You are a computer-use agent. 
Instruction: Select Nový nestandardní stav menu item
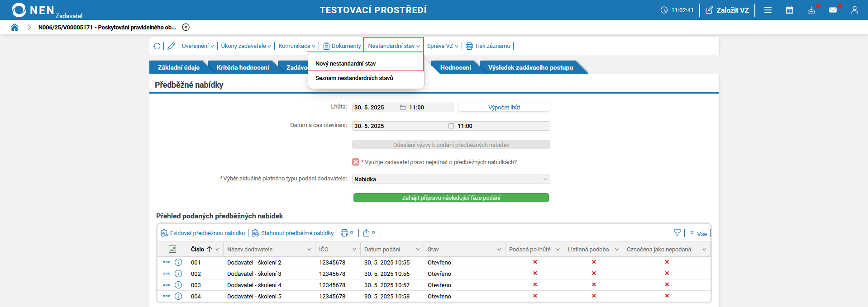(345, 64)
